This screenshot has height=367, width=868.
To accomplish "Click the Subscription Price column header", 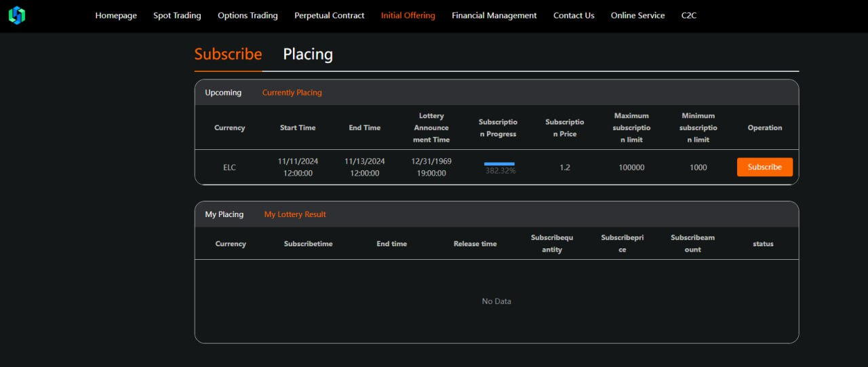I will (565, 128).
